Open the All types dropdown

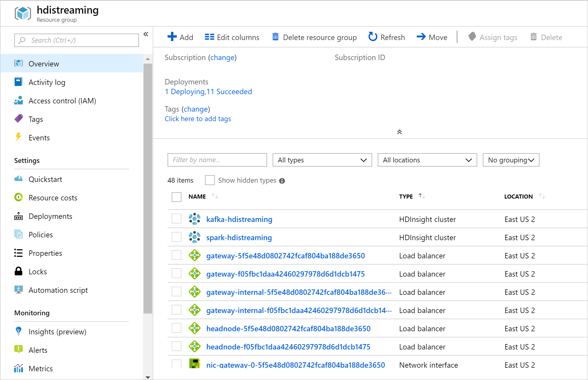pyautogui.click(x=322, y=160)
